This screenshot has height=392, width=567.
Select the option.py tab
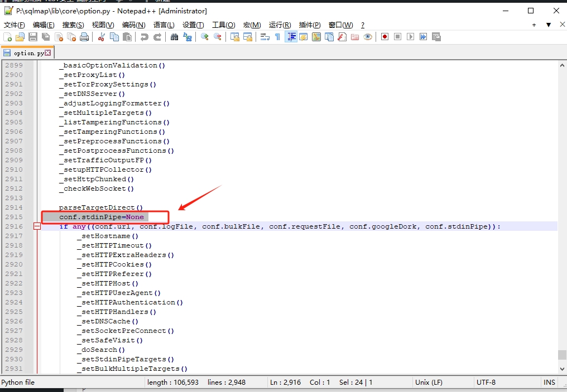(28, 53)
